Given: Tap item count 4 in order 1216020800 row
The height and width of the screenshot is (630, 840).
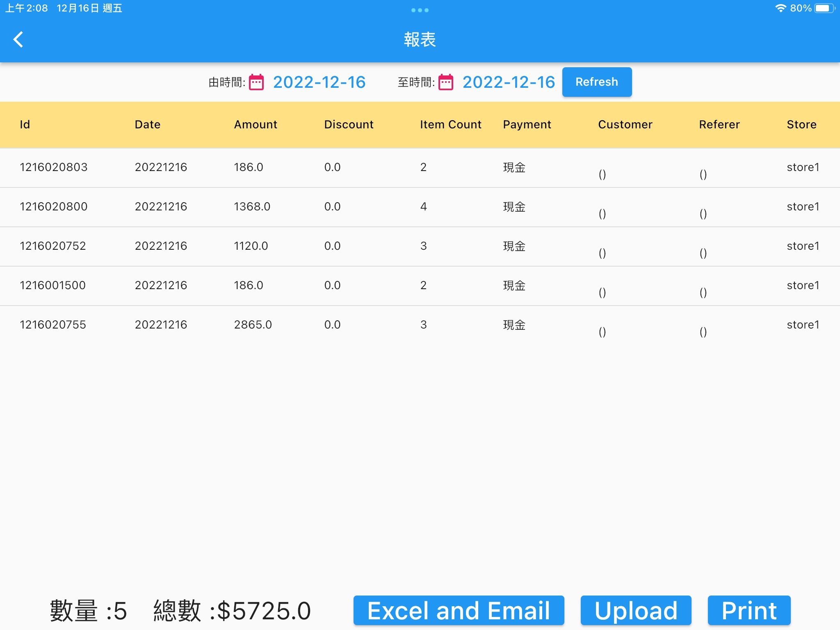Looking at the screenshot, I should [x=424, y=207].
